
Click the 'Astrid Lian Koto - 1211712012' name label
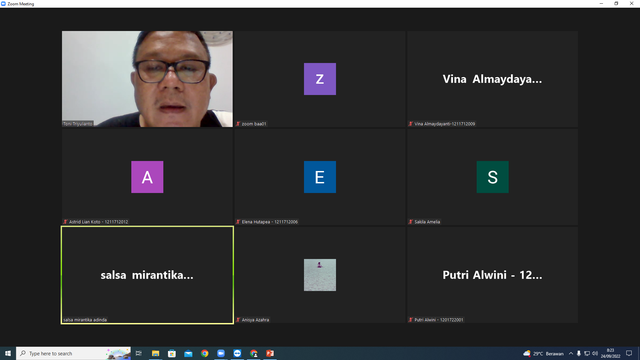(x=98, y=222)
